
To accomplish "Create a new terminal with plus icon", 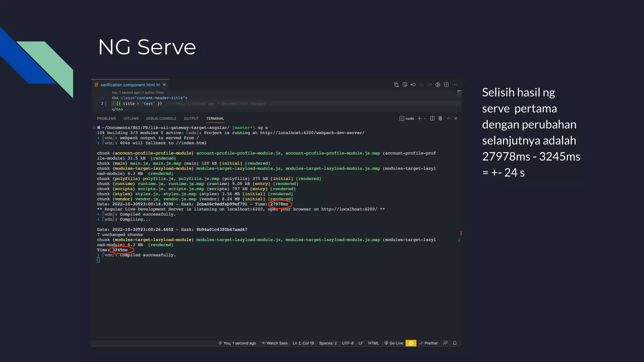I will (419, 118).
